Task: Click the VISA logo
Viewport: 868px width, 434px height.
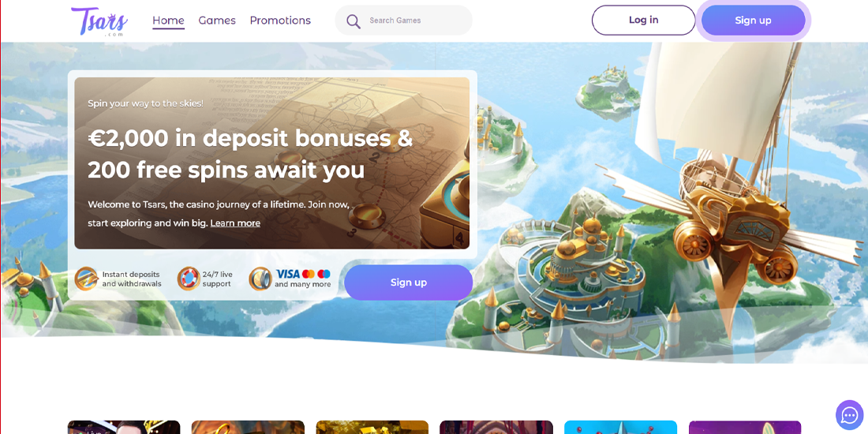Action: [x=287, y=274]
